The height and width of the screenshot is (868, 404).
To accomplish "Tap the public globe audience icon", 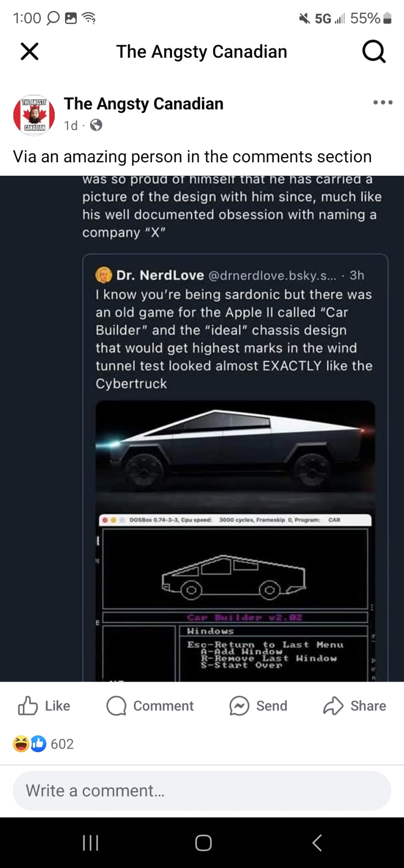I will click(96, 125).
